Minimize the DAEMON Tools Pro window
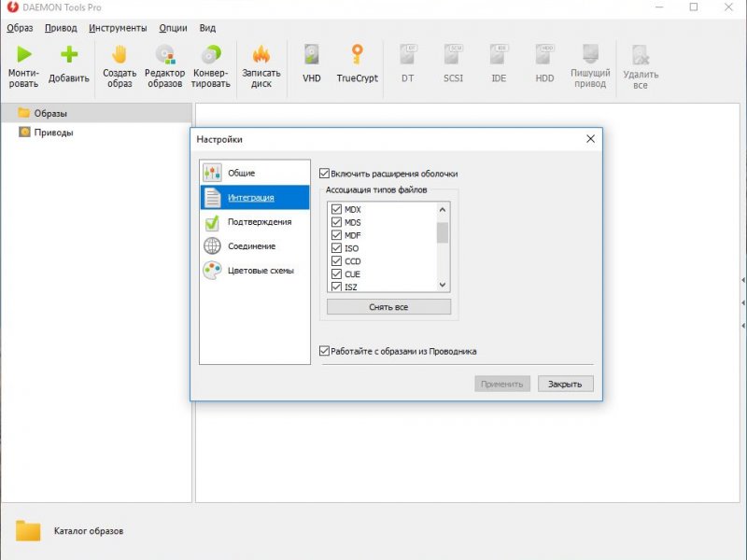Viewport: 747px width, 560px height. point(659,7)
